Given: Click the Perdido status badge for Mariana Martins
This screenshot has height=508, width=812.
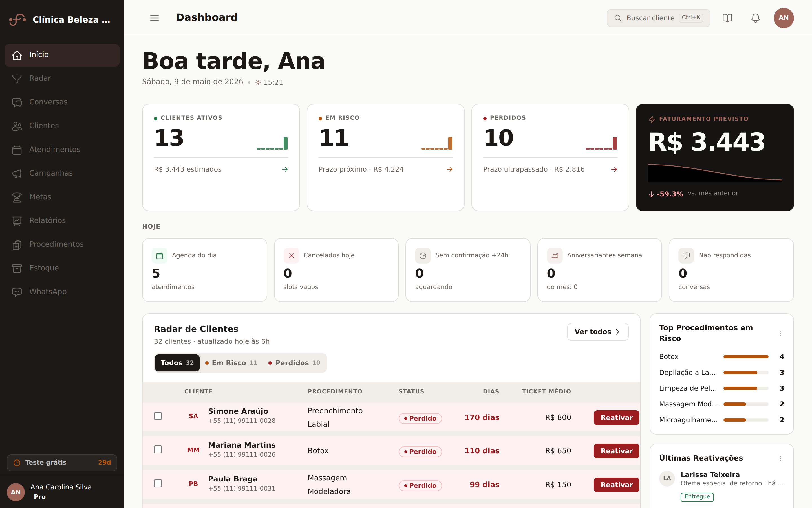Looking at the screenshot, I should (x=420, y=452).
